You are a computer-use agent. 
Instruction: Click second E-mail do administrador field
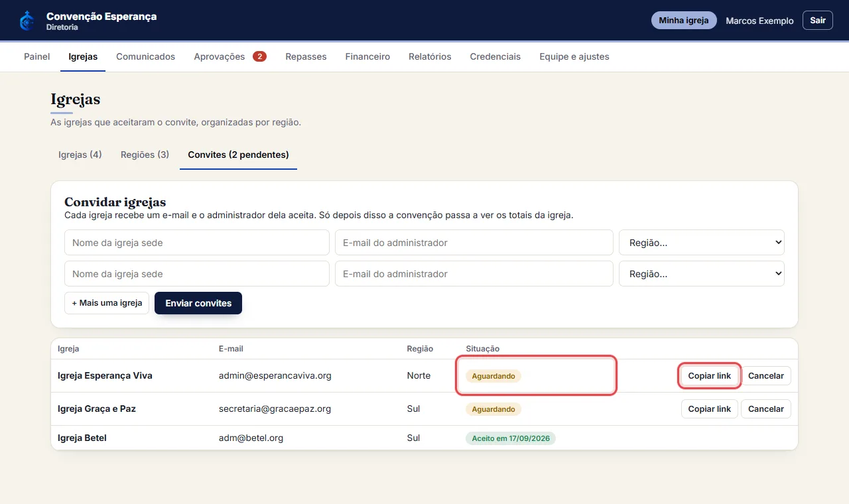pos(474,274)
